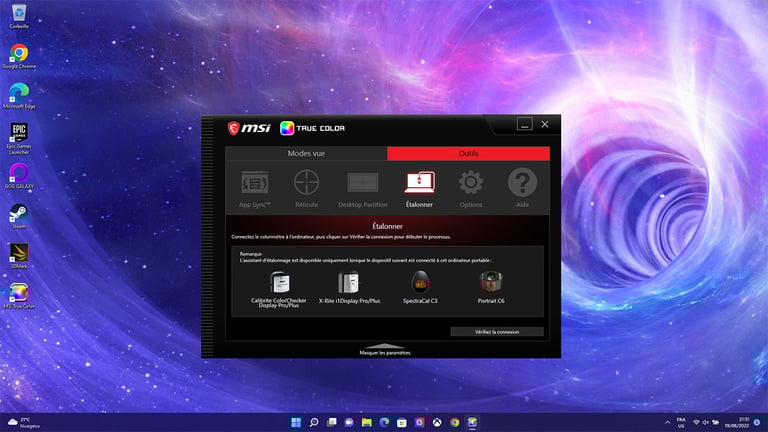Close the True Color window

[545, 124]
